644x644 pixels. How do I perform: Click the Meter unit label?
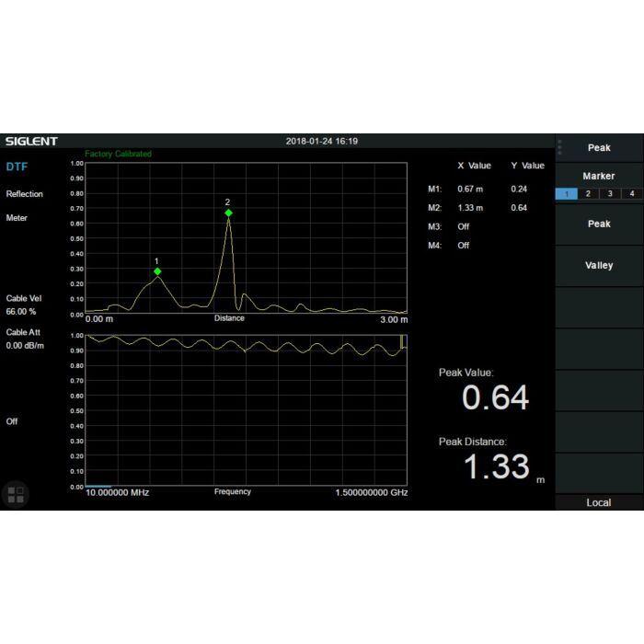17,218
